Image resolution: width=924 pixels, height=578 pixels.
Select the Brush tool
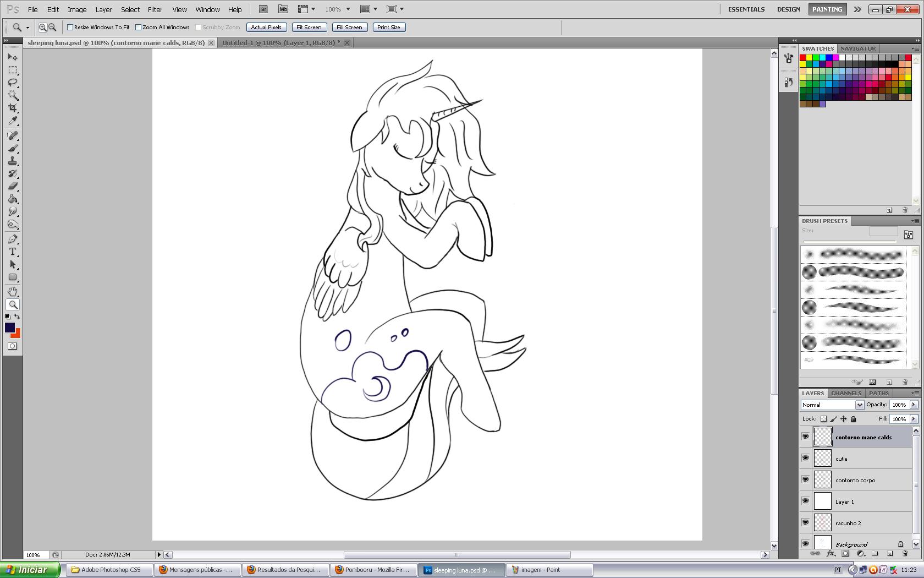13,148
